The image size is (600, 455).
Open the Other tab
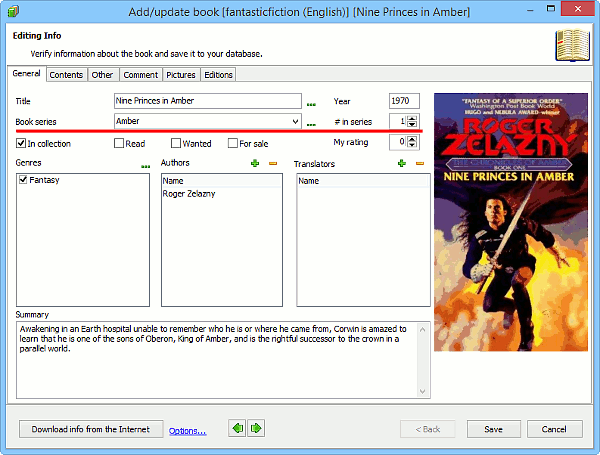(102, 75)
